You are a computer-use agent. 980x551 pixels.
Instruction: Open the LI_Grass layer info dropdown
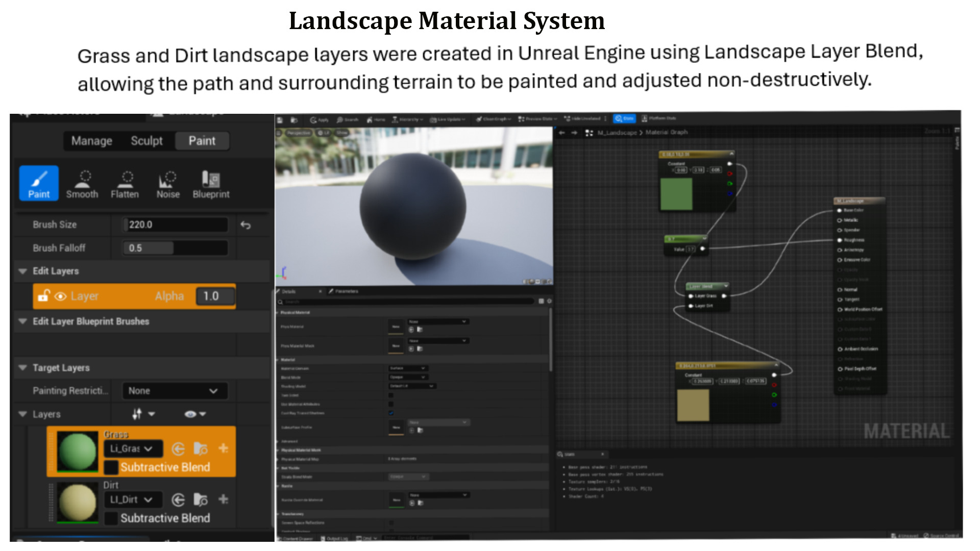[x=133, y=449]
